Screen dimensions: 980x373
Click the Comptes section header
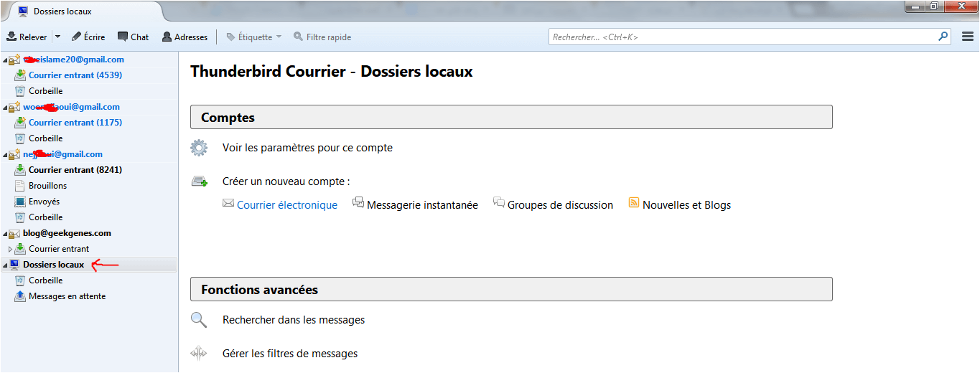tap(511, 117)
